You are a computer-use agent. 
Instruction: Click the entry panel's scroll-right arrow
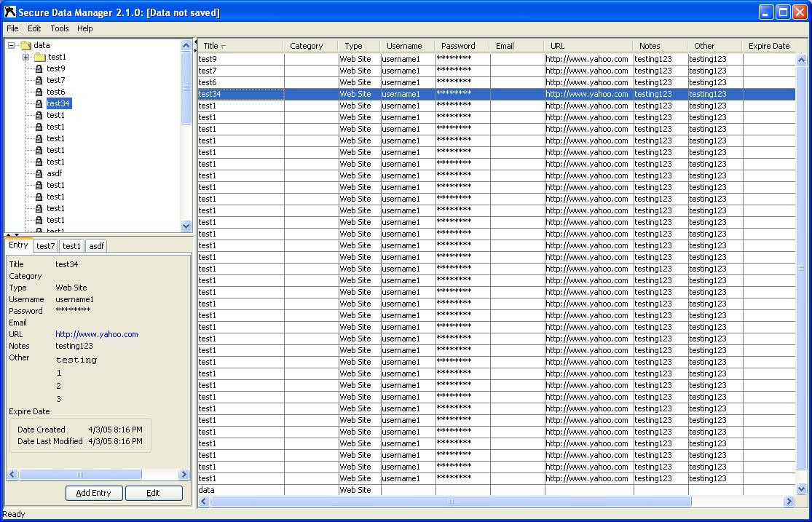184,474
